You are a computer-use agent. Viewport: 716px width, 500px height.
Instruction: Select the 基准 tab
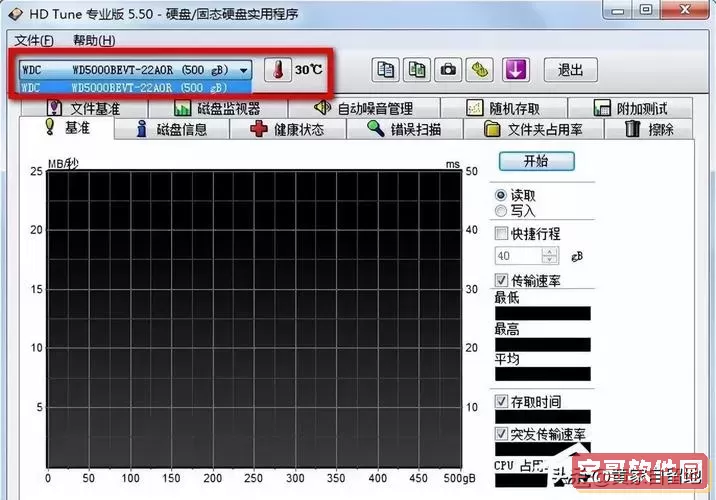pyautogui.click(x=67, y=127)
